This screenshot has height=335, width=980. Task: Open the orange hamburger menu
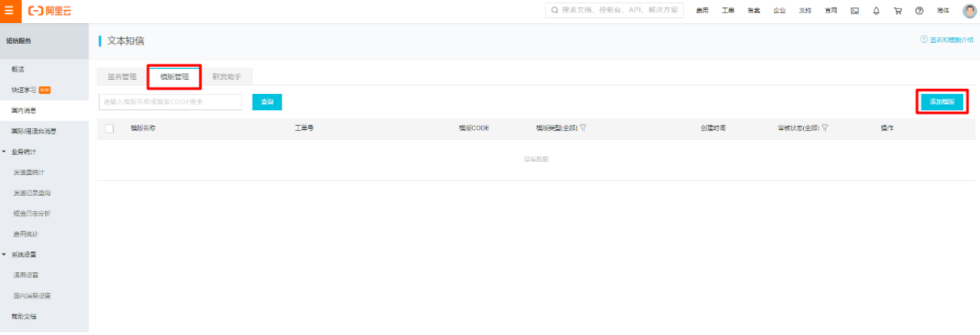pyautogui.click(x=8, y=11)
